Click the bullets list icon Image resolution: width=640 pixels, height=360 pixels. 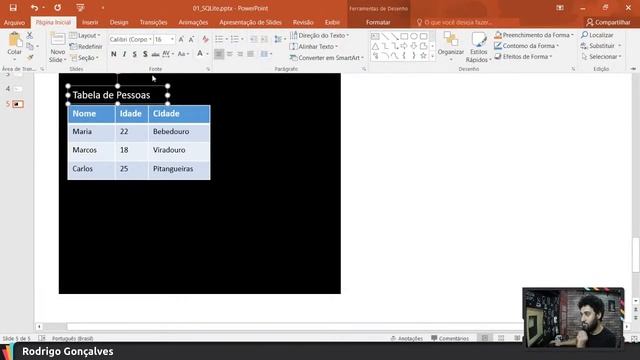(x=219, y=39)
